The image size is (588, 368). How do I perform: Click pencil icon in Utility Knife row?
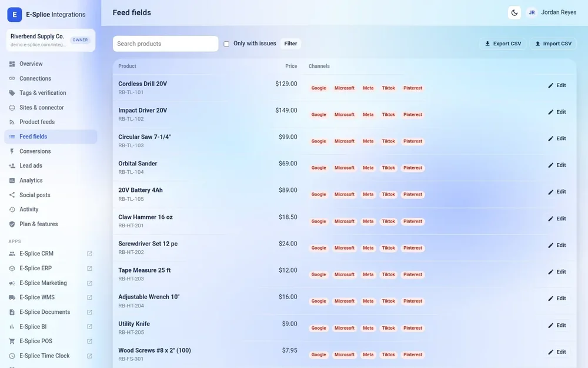coord(550,326)
